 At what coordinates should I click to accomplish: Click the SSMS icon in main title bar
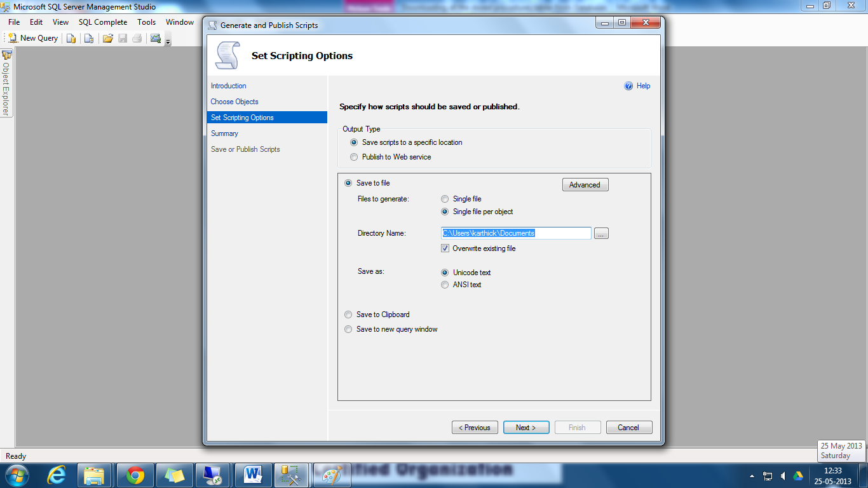click(x=5, y=7)
